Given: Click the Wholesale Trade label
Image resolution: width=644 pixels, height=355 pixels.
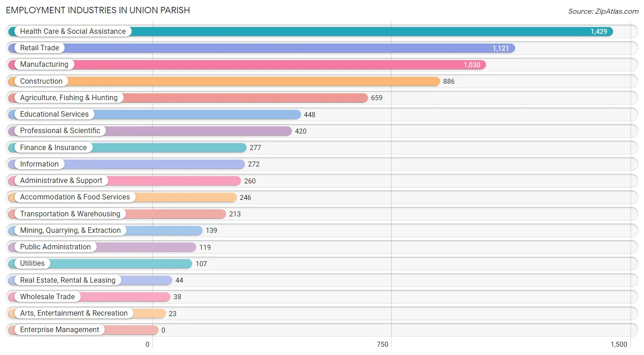Looking at the screenshot, I should click(x=47, y=296).
